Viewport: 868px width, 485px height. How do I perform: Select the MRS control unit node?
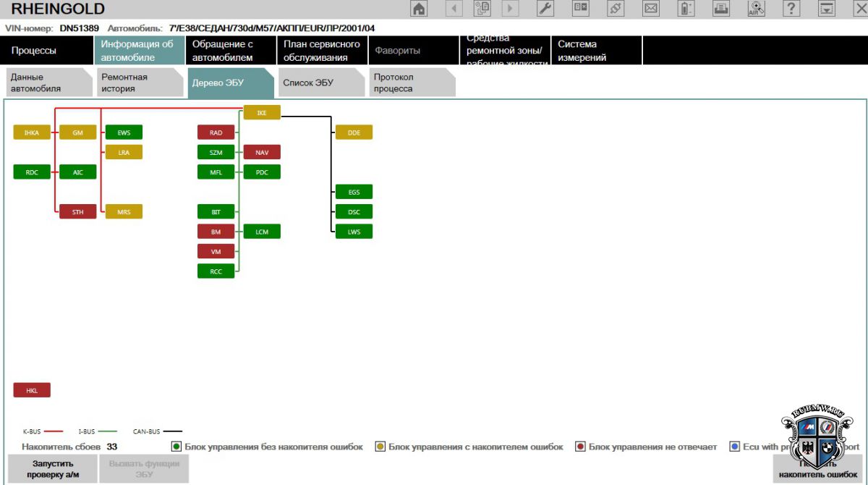tap(124, 211)
